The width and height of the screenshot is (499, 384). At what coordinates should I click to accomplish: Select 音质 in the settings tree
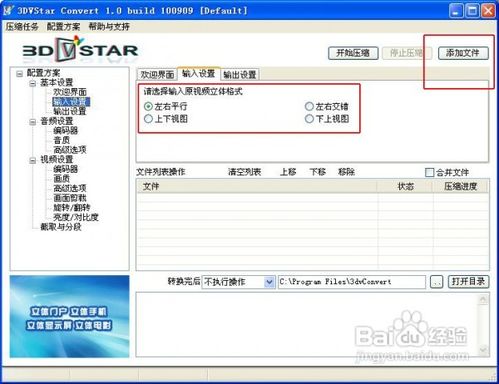coord(62,140)
